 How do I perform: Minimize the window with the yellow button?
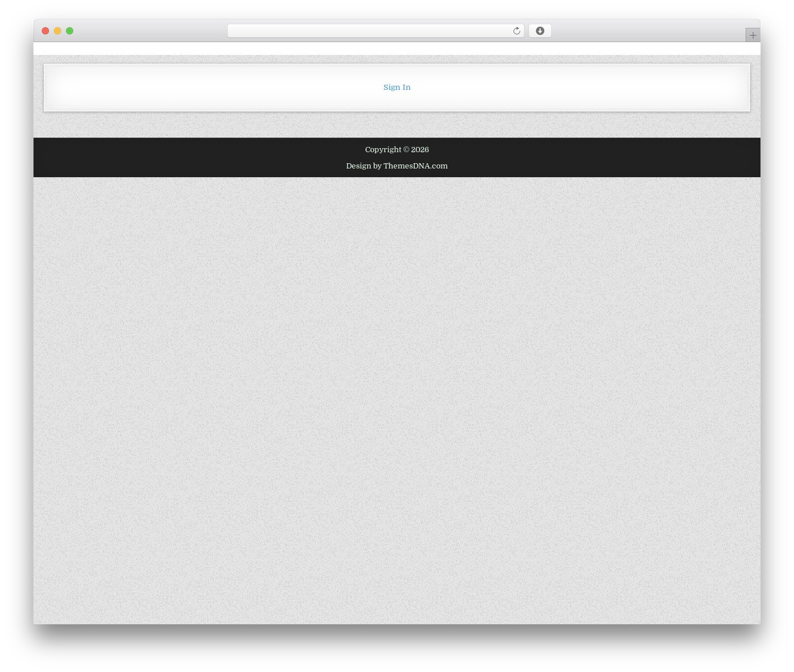click(58, 31)
